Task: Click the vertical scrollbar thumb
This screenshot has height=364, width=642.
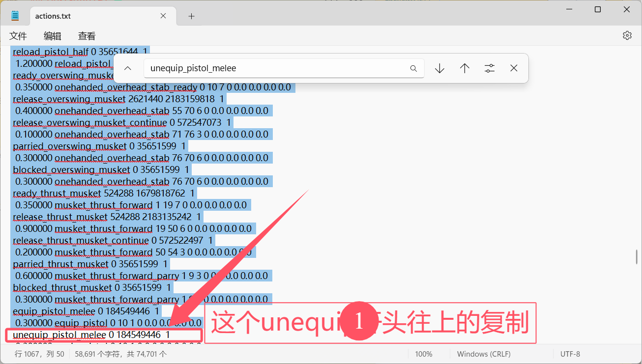Action: [637, 256]
